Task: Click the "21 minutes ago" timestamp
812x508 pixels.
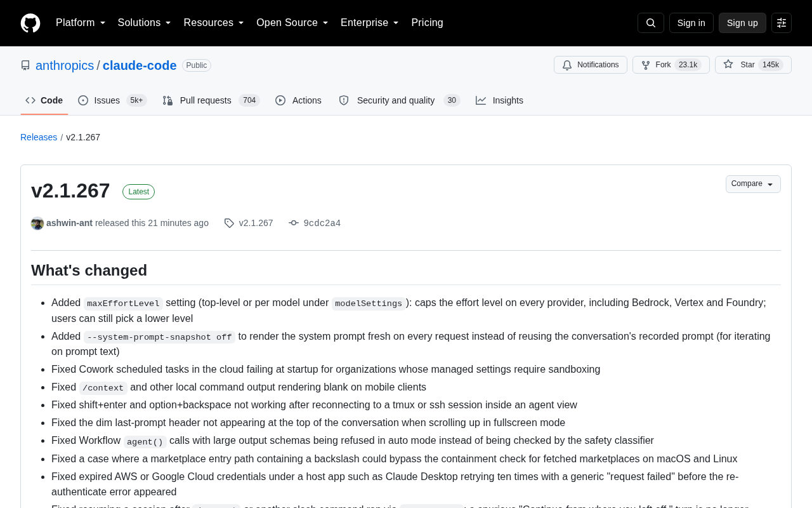Action: [178, 223]
